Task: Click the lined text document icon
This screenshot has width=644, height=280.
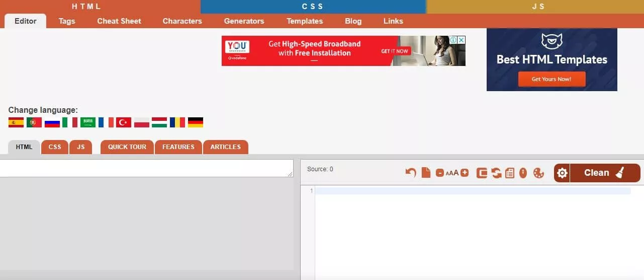Action: (x=510, y=173)
